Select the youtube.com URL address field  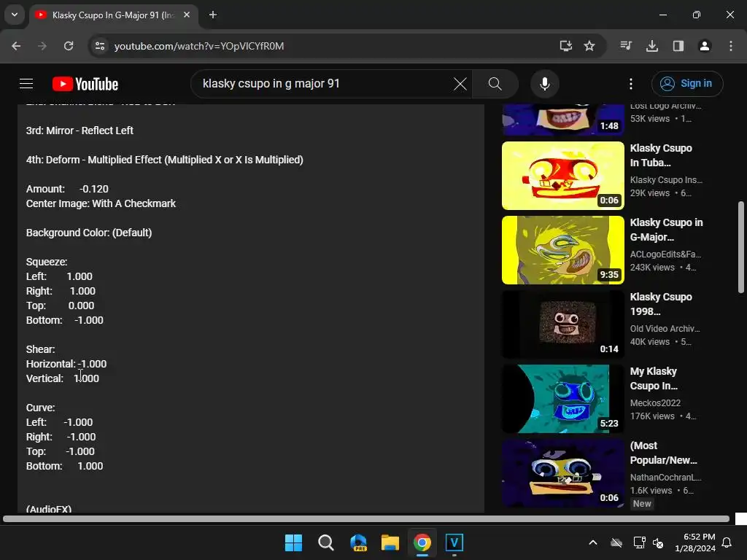pyautogui.click(x=199, y=46)
